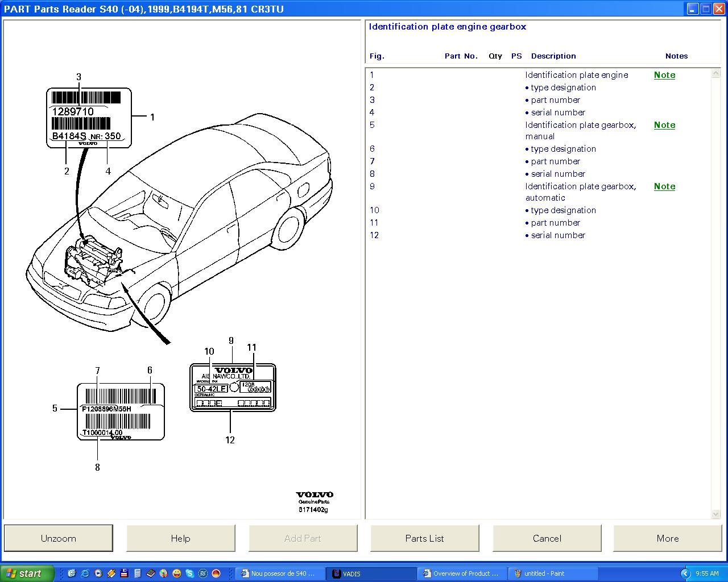This screenshot has width=728, height=582.
Task: Click engine plate label showing 1289710
Action: (x=89, y=118)
